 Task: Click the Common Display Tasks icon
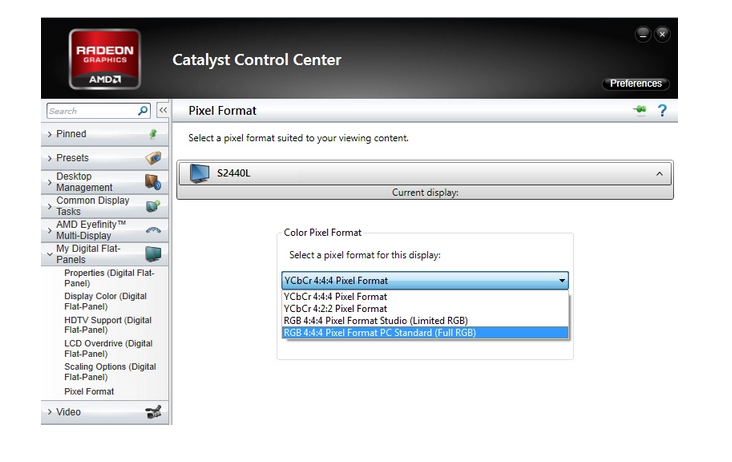pyautogui.click(x=153, y=206)
